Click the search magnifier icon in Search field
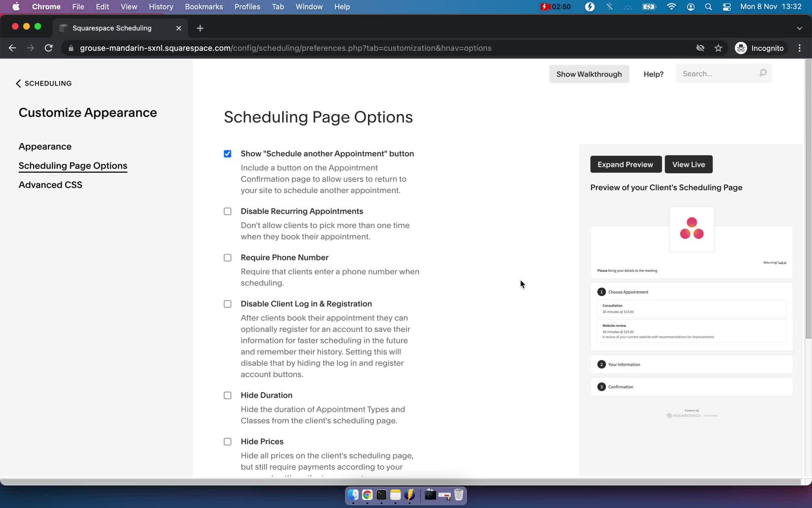The height and width of the screenshot is (508, 812). click(x=763, y=73)
